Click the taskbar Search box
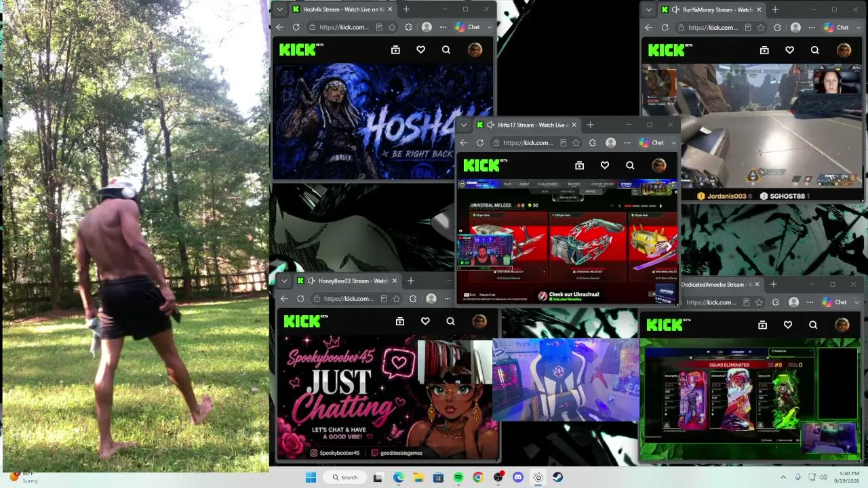This screenshot has height=488, width=868. [344, 477]
